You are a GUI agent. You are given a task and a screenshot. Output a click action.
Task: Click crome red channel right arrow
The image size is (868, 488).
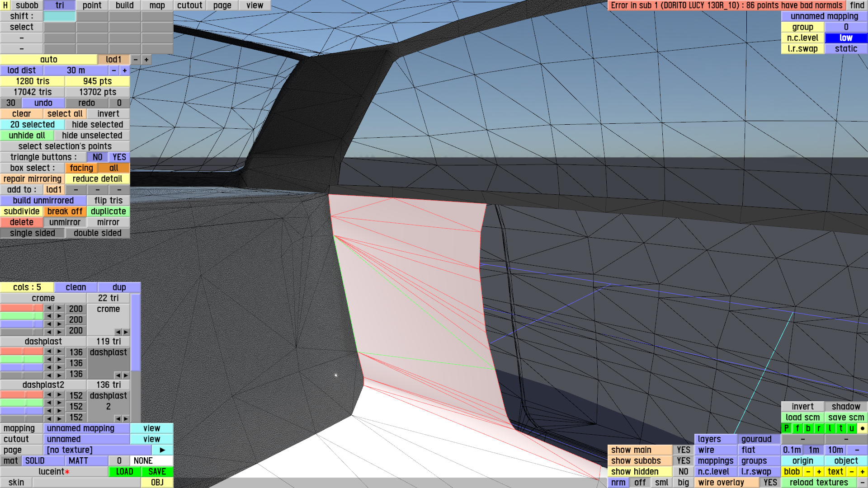pos(59,308)
